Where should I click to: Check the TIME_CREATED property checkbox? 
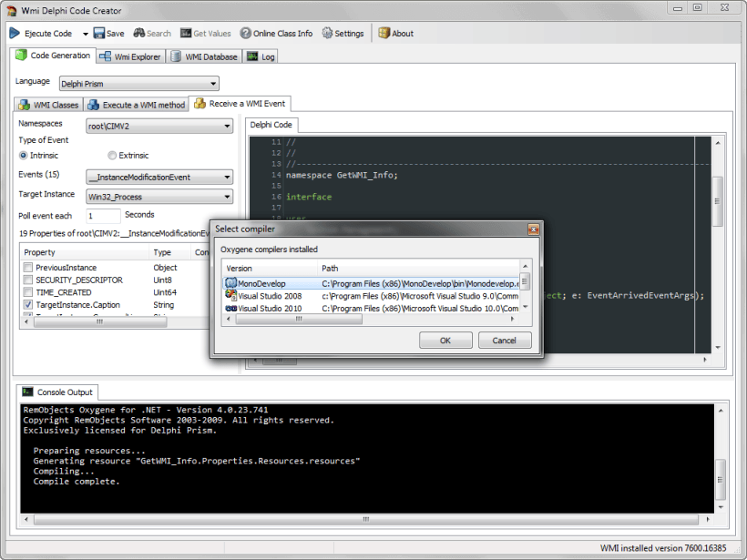point(28,292)
